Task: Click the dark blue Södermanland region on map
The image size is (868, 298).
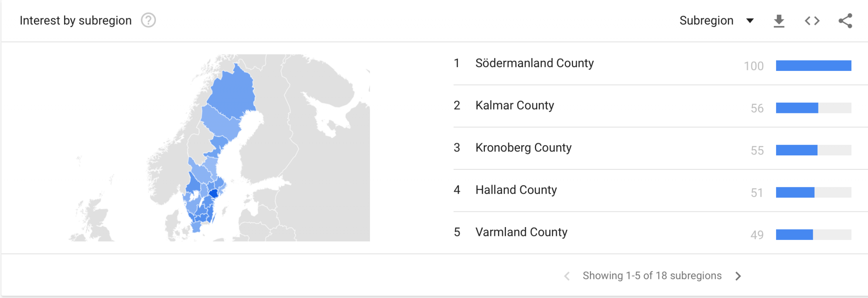Action: pyautogui.click(x=214, y=194)
